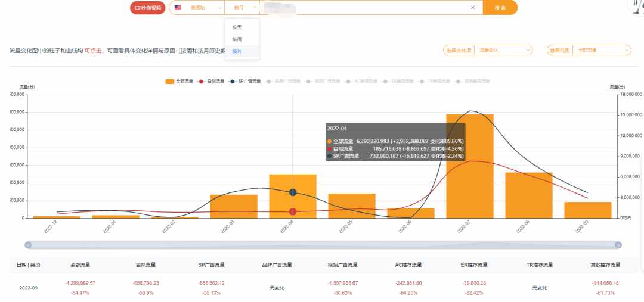This screenshot has height=302, width=644.
Task: Toggle 全部流量 series in chart legend
Action: click(179, 81)
